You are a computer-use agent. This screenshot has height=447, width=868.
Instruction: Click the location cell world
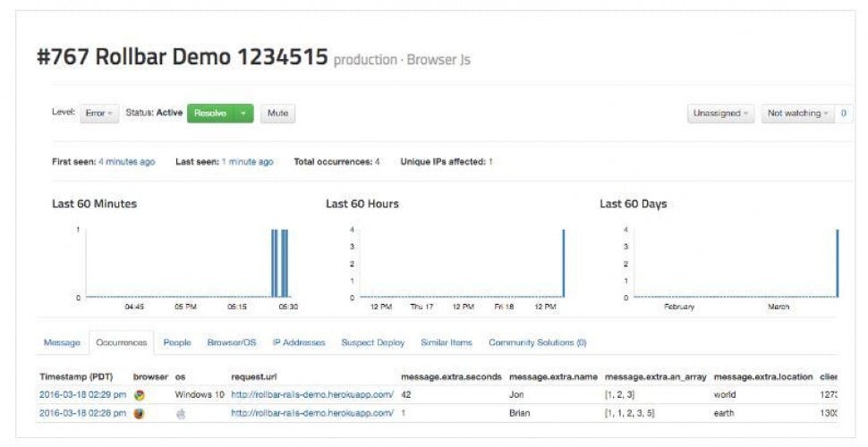tap(725, 395)
